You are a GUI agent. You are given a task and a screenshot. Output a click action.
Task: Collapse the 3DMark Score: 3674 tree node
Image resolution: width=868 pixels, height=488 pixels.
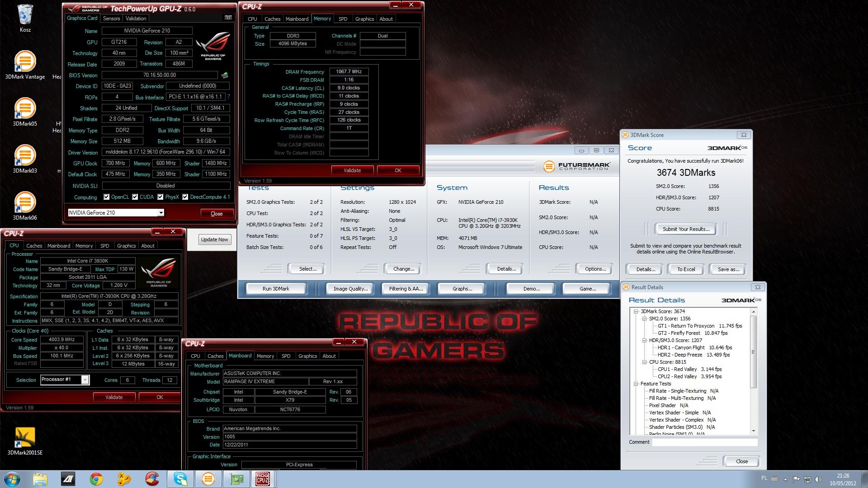click(636, 311)
